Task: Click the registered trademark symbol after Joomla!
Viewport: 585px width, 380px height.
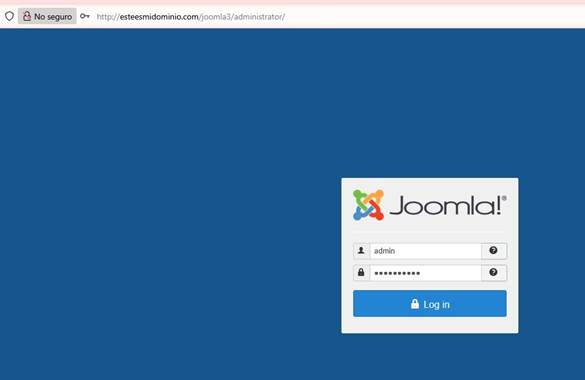Action: pos(504,198)
